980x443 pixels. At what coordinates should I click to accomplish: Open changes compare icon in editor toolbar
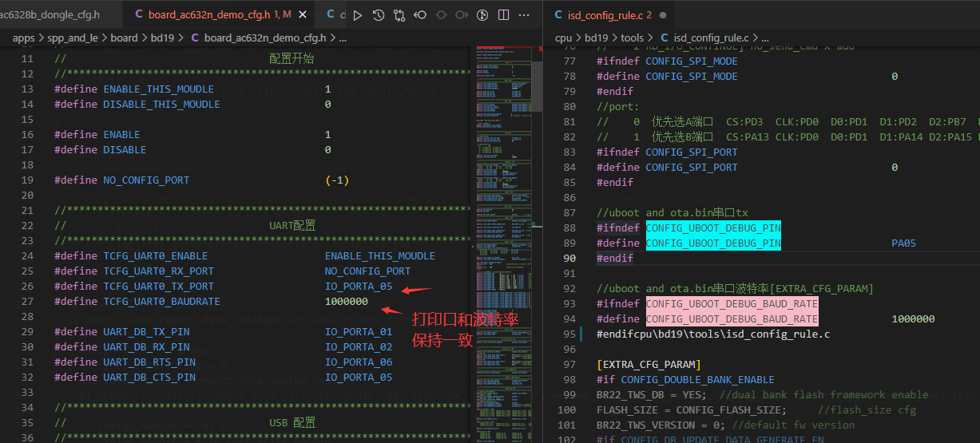pyautogui.click(x=399, y=15)
